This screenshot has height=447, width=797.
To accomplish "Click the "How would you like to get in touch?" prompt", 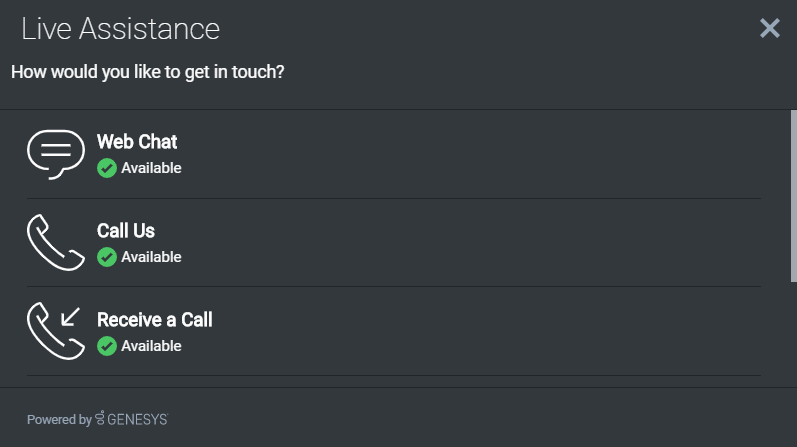I will [x=147, y=73].
